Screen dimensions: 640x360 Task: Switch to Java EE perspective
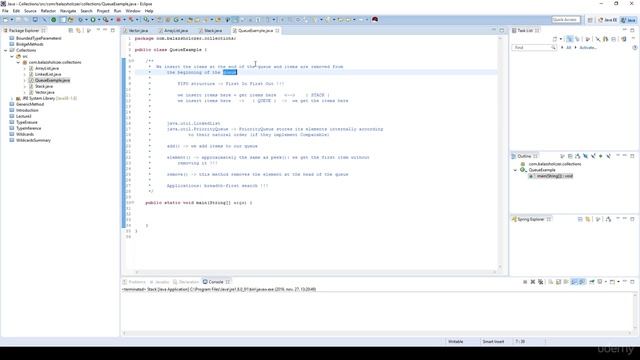coord(607,20)
